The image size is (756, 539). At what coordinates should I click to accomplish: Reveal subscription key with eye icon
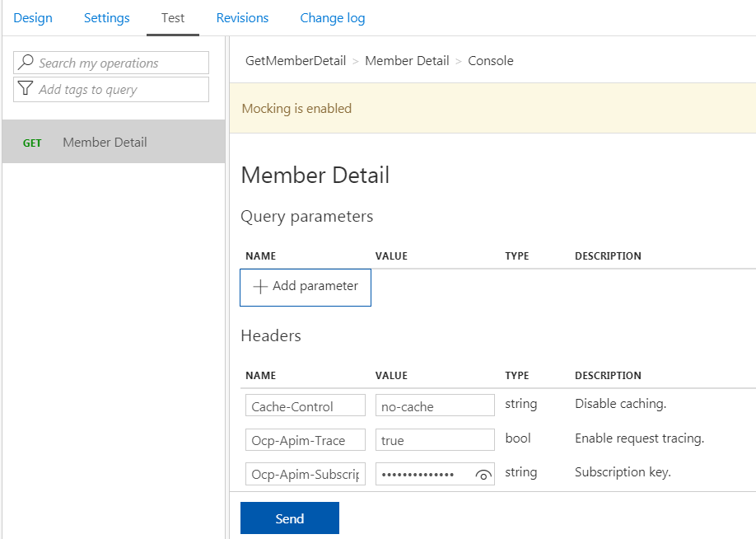tap(483, 475)
